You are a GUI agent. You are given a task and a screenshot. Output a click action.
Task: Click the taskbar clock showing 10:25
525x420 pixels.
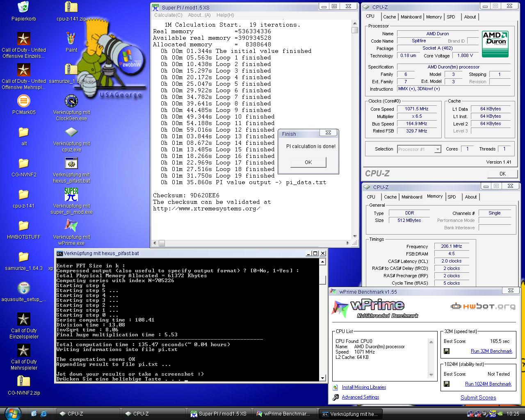tap(513, 414)
